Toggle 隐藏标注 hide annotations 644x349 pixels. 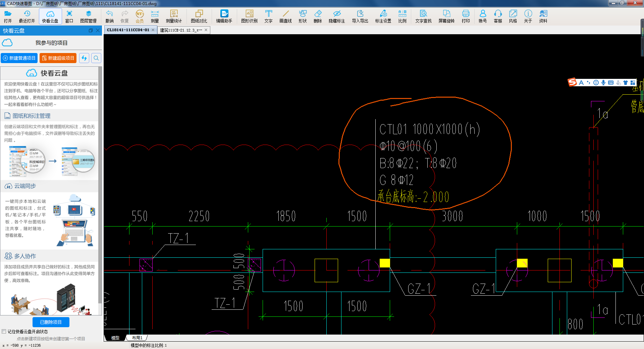coord(337,16)
